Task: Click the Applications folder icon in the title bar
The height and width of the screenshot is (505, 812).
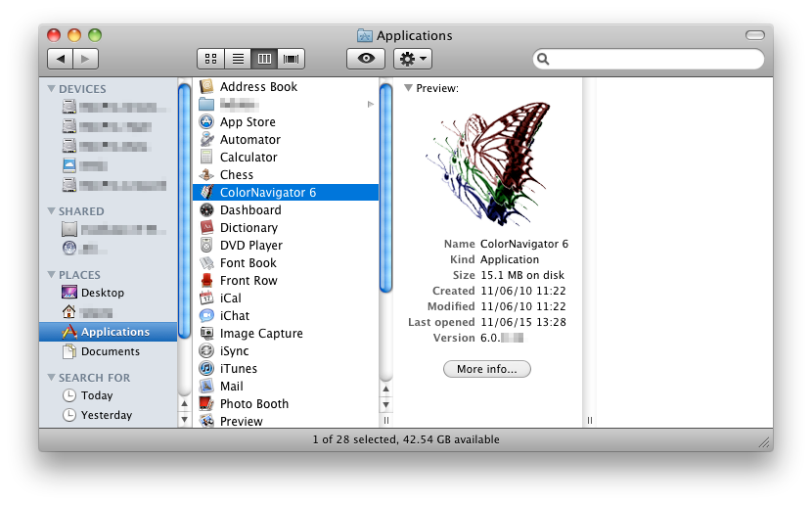Action: (x=365, y=35)
